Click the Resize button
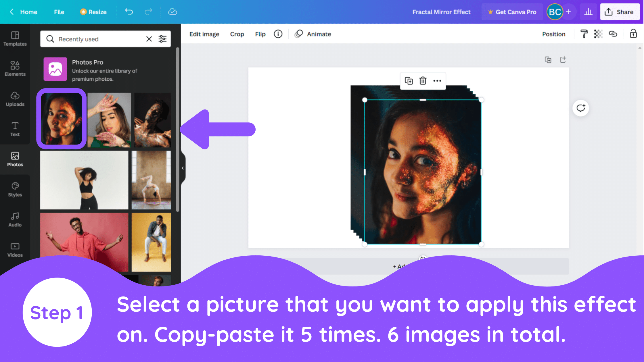 click(93, 12)
